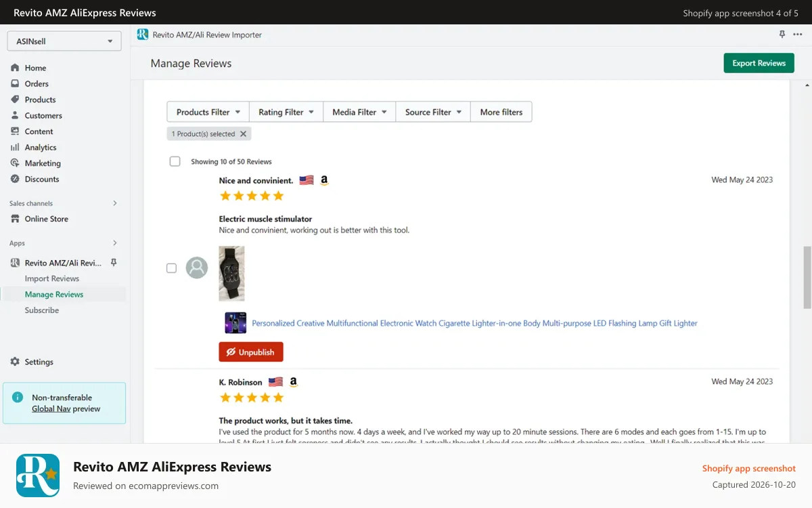Click the info icon in Global Nav notice
812x508 pixels.
pos(18,398)
